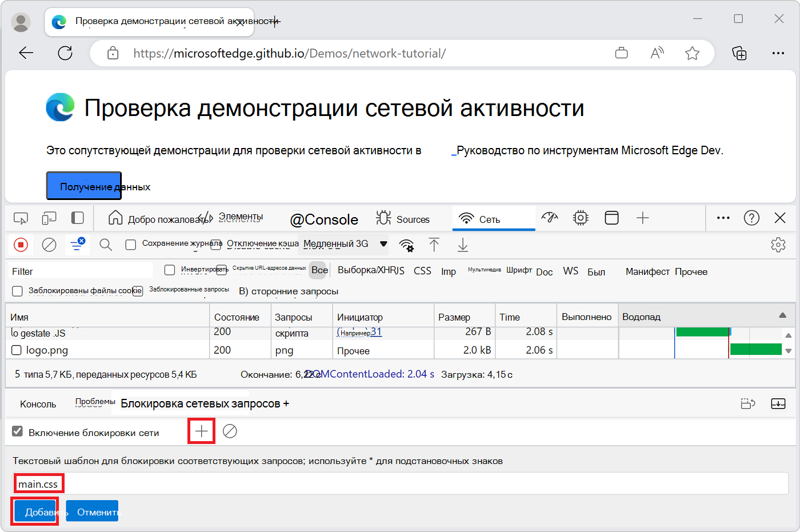The image size is (800, 532).
Task: Open network conditions settings
Action: coord(406,245)
